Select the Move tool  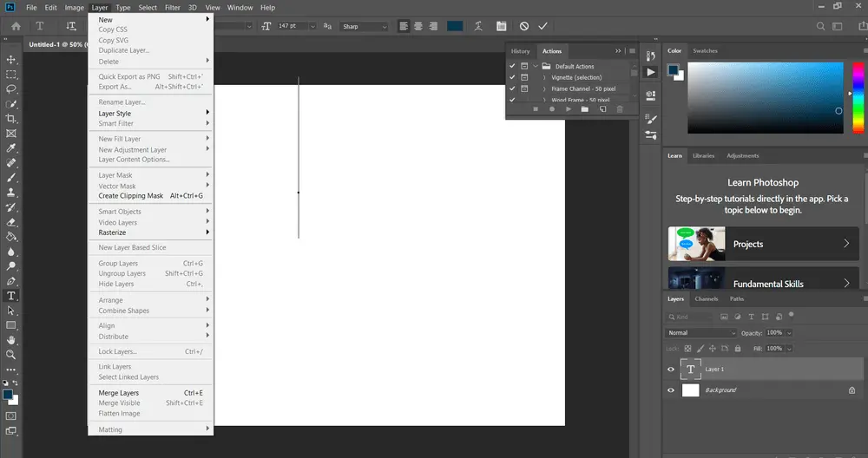click(x=11, y=59)
